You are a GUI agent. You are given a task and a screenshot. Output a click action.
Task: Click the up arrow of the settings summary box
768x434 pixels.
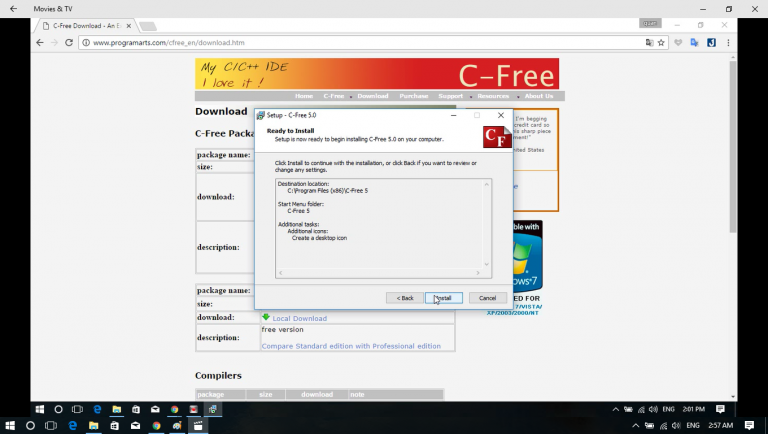[486, 184]
